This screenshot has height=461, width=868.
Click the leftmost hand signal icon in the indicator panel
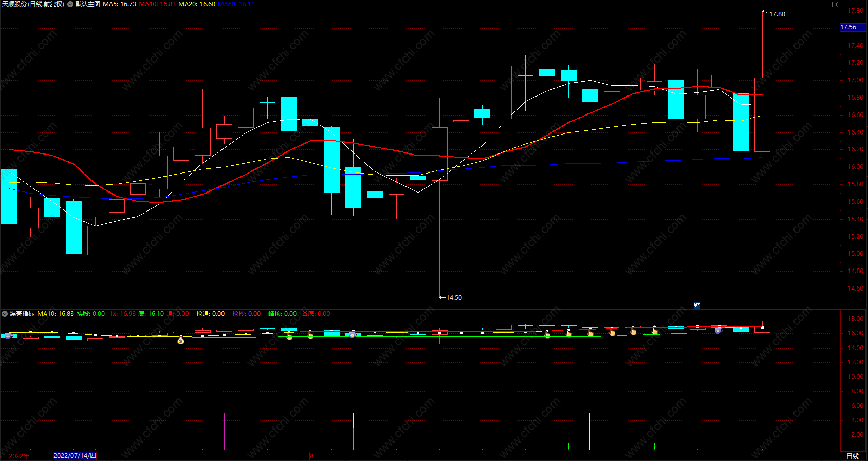pos(289,336)
